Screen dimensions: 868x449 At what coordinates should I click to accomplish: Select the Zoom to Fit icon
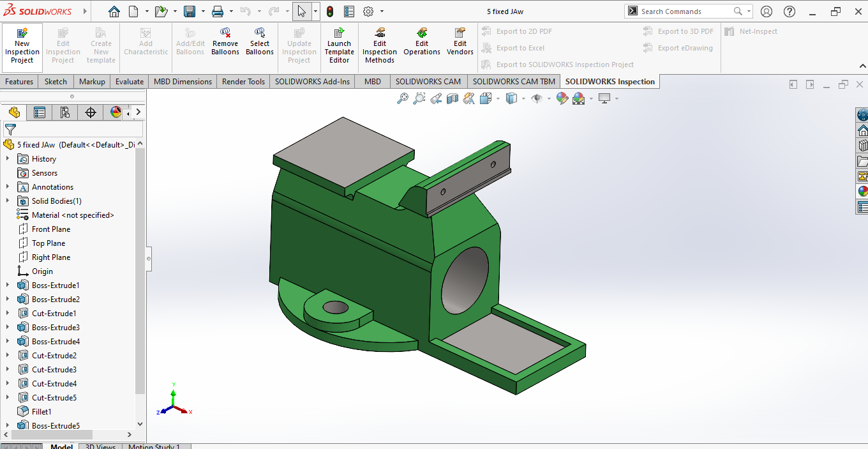(403, 98)
